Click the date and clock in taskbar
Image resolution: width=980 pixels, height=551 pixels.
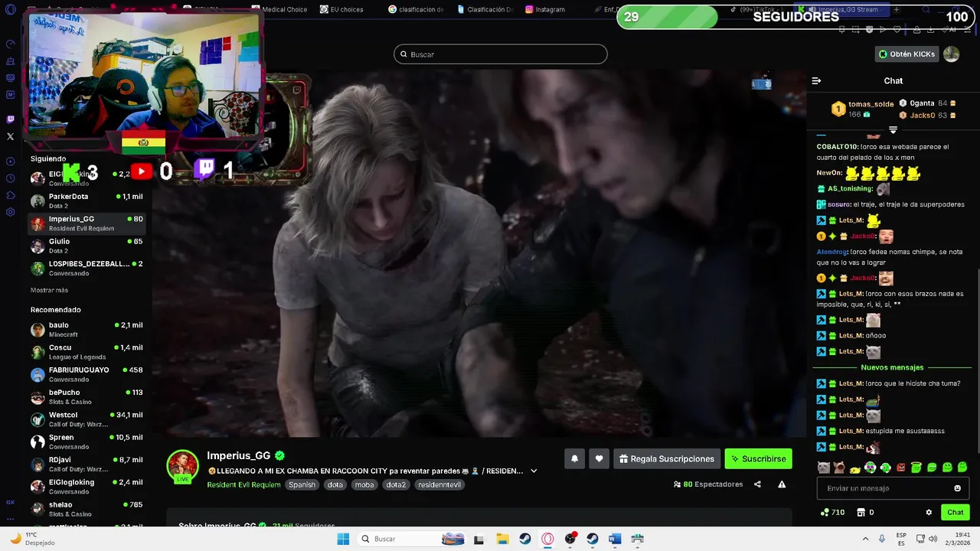coord(956,539)
